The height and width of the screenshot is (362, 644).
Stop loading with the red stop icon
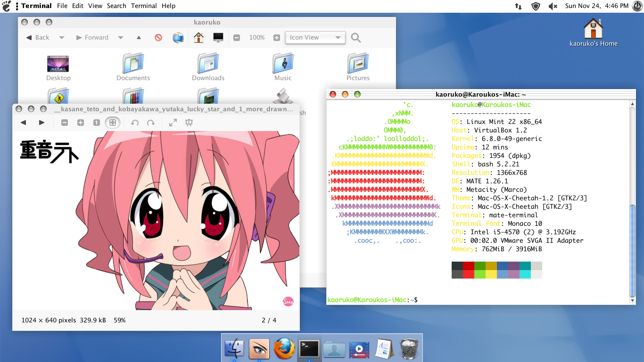(158, 38)
